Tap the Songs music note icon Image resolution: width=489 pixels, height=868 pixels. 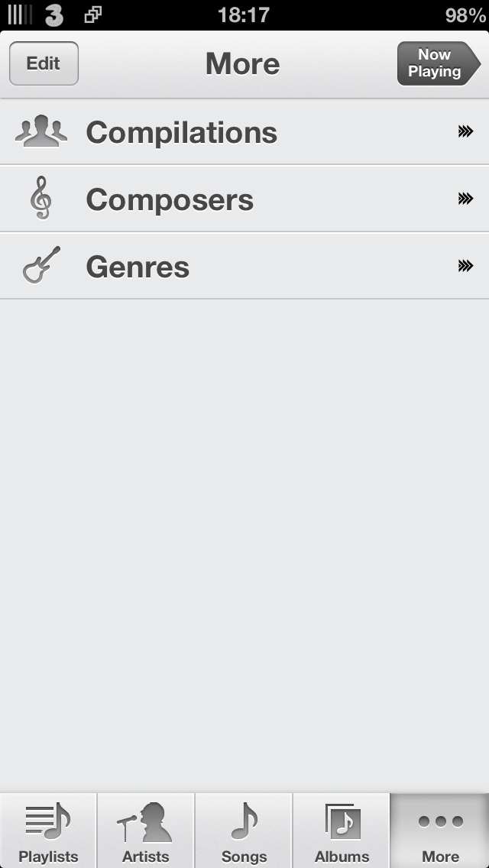point(244,821)
